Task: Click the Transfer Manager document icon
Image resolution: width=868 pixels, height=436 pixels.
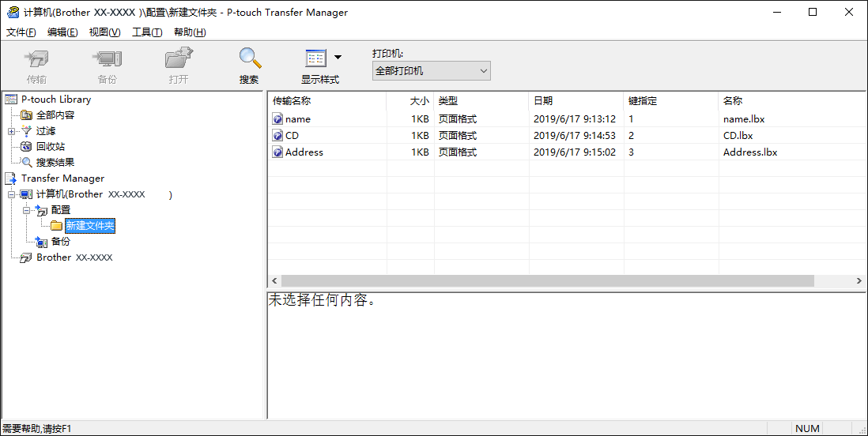Action: [x=11, y=179]
